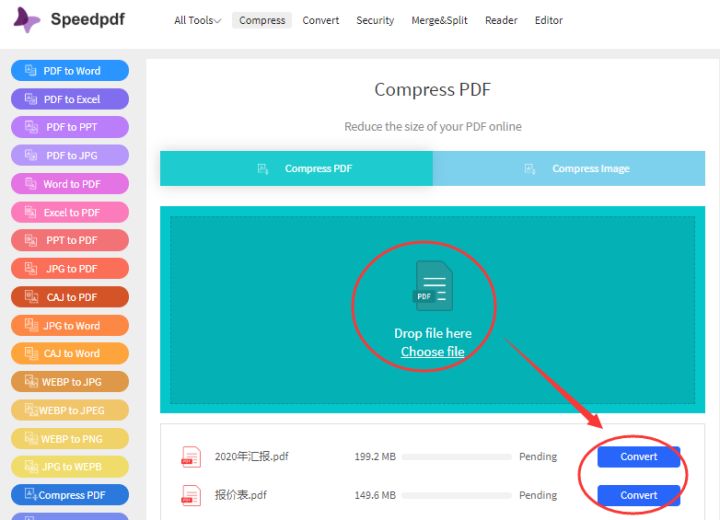Click the CAJ to PDF icon

coord(31,297)
